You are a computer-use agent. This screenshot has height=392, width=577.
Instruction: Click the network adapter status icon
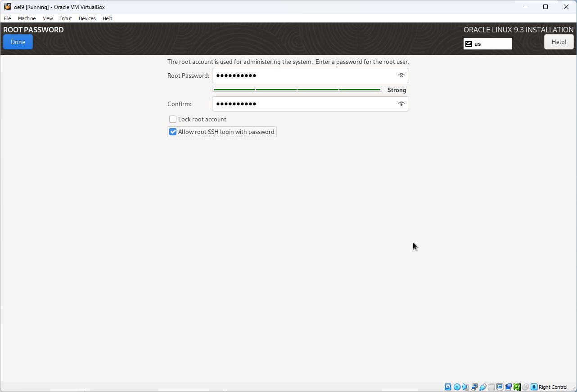(474, 387)
